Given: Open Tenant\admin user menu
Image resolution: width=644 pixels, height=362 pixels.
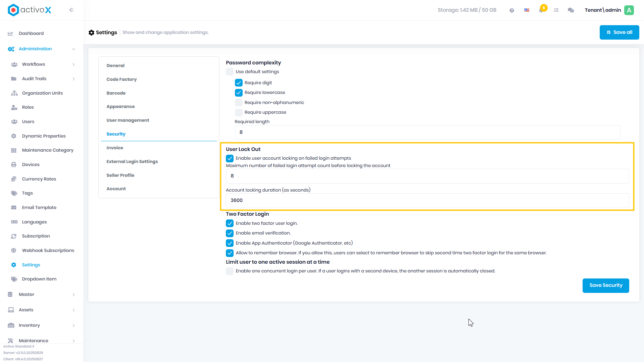Looking at the screenshot, I should coord(603,10).
